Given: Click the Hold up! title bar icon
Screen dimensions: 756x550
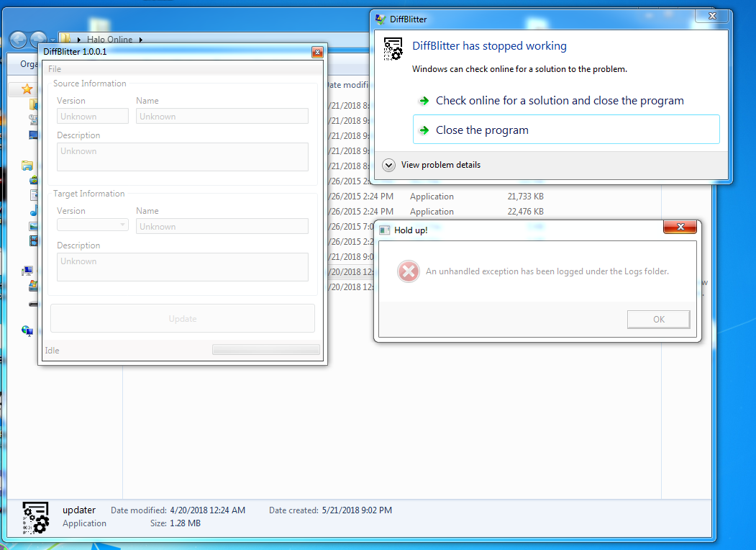Looking at the screenshot, I should [x=384, y=230].
